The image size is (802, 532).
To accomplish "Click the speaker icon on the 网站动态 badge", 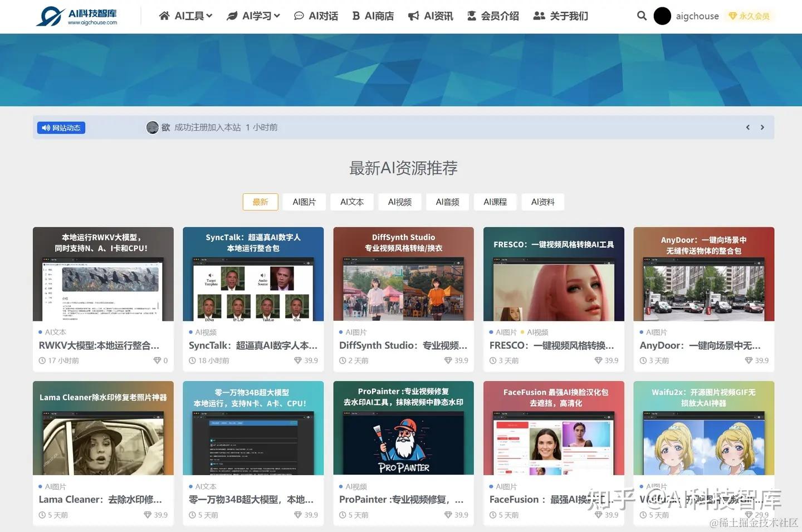I will coord(46,127).
